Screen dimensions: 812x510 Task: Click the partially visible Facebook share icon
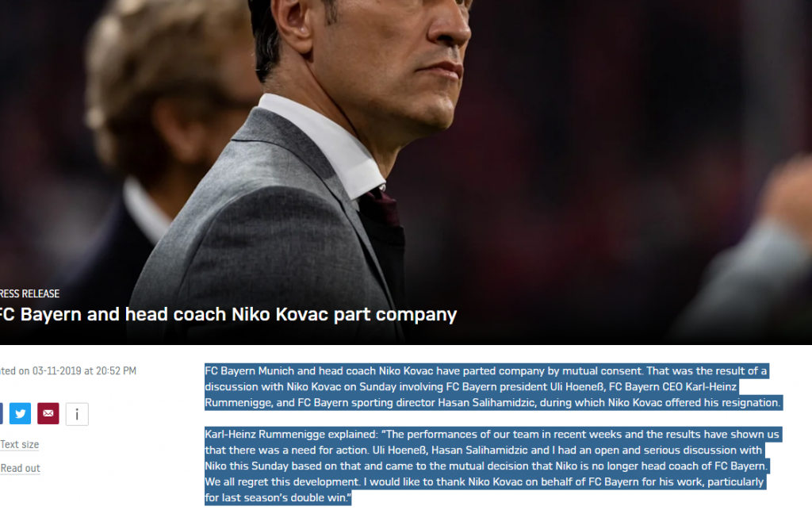tap(1, 413)
